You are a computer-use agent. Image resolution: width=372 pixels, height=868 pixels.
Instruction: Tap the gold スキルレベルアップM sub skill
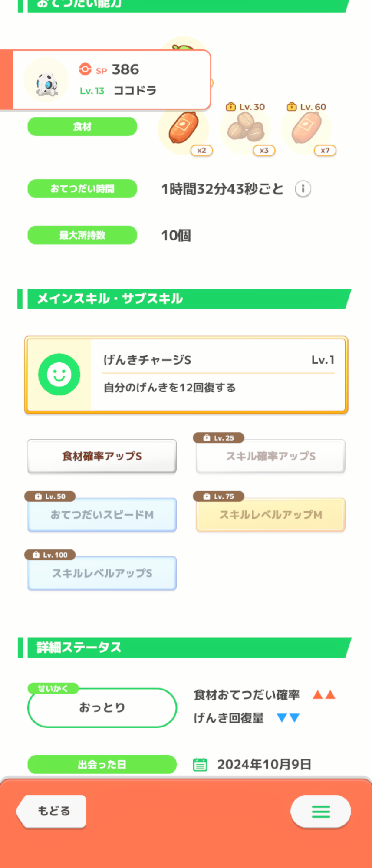(270, 515)
